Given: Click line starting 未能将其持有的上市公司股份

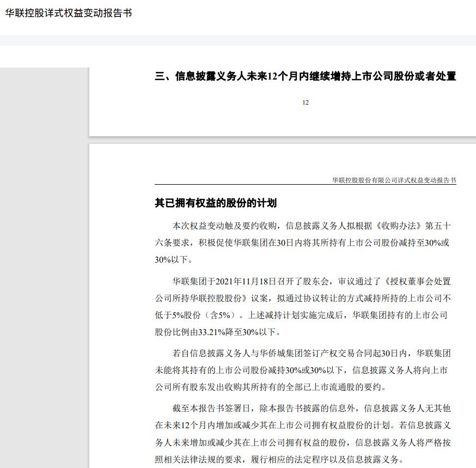Looking at the screenshot, I should coord(301,370).
